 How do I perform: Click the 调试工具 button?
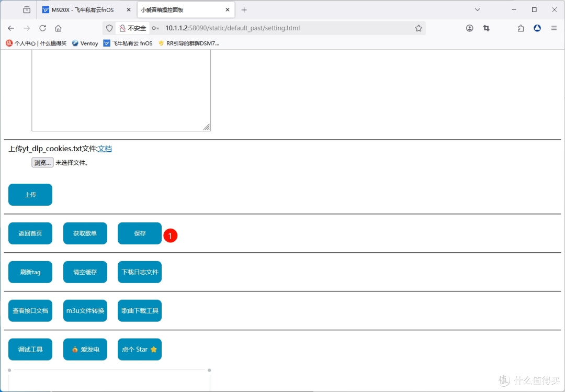click(30, 349)
